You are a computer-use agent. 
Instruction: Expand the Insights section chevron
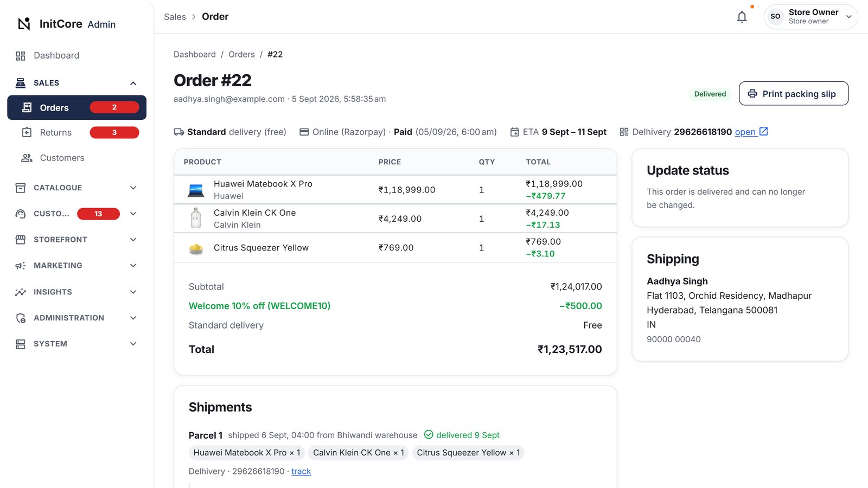point(133,292)
